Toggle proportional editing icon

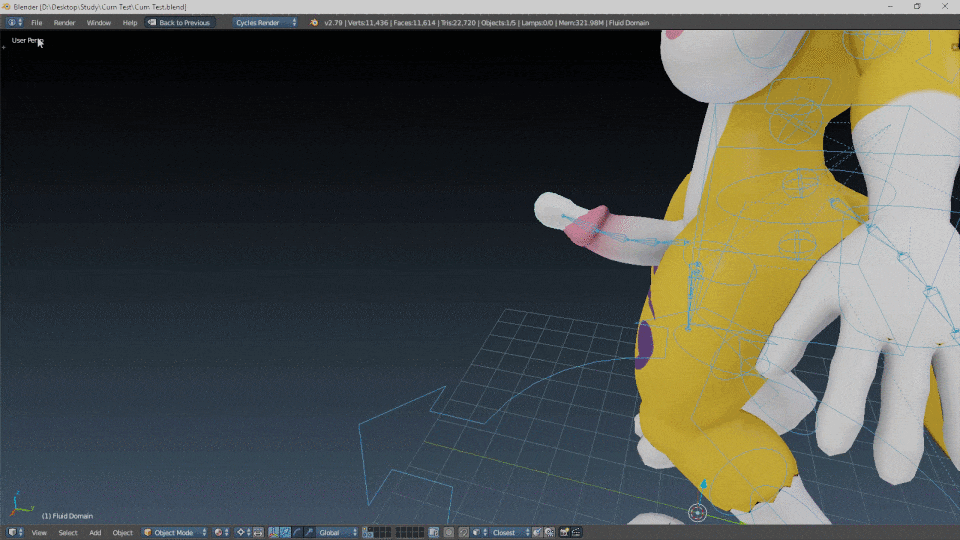[449, 533]
